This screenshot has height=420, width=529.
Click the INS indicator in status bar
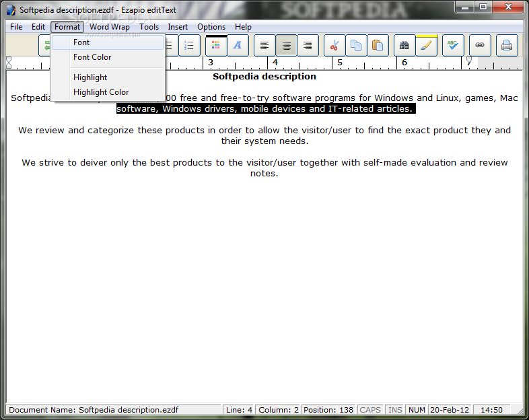pos(394,410)
